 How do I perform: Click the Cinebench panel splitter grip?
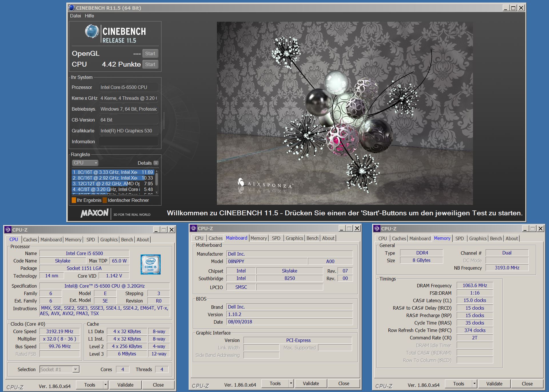(164, 120)
